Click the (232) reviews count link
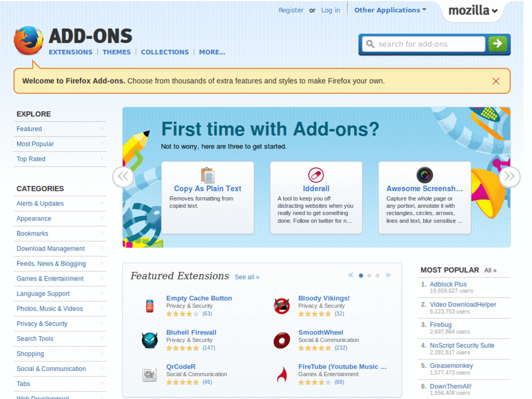The width and height of the screenshot is (532, 399). click(341, 348)
